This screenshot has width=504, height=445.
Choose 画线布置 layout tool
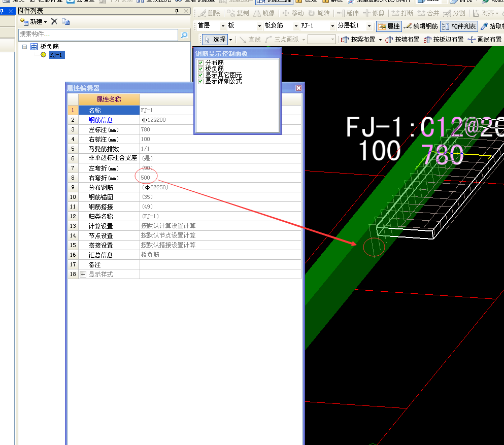pos(485,40)
